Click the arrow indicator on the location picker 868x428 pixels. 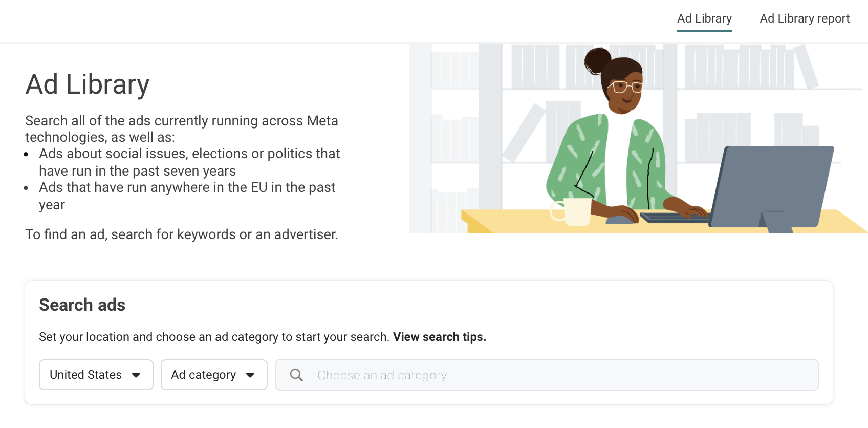(137, 375)
